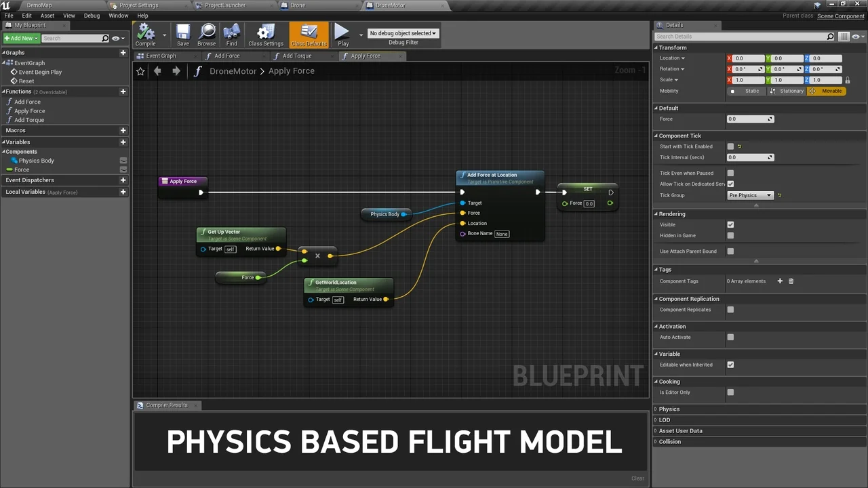Open the Window menu
The image size is (868, 488).
tap(118, 16)
